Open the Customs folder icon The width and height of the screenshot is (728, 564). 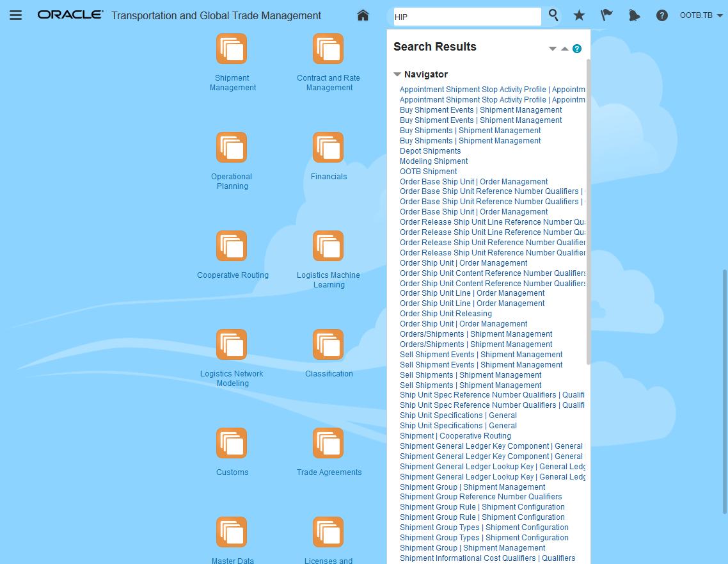point(232,443)
